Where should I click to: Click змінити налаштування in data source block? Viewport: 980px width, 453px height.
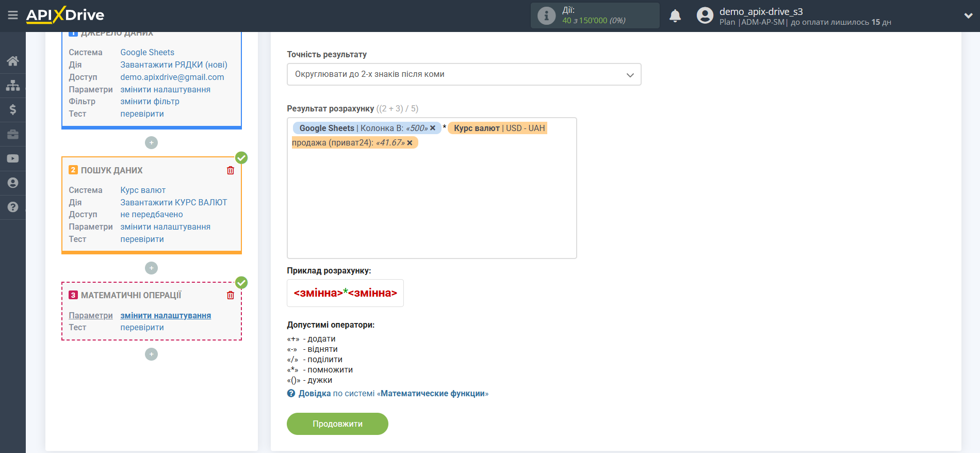(166, 89)
